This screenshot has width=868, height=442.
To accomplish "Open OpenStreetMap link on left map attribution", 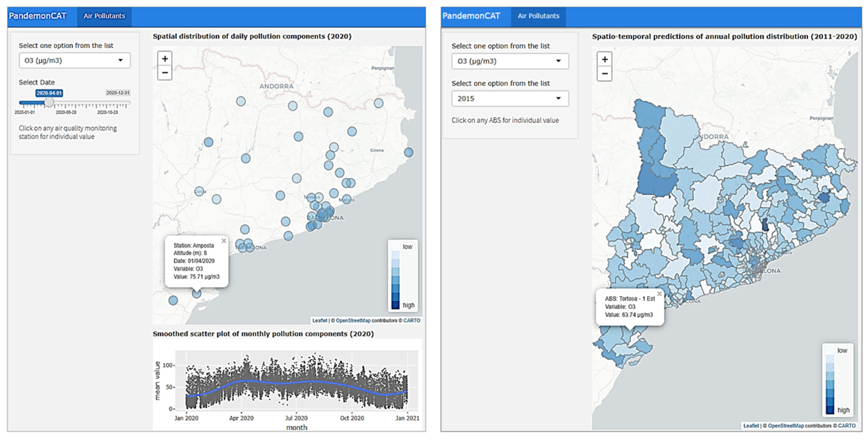I will click(x=353, y=320).
